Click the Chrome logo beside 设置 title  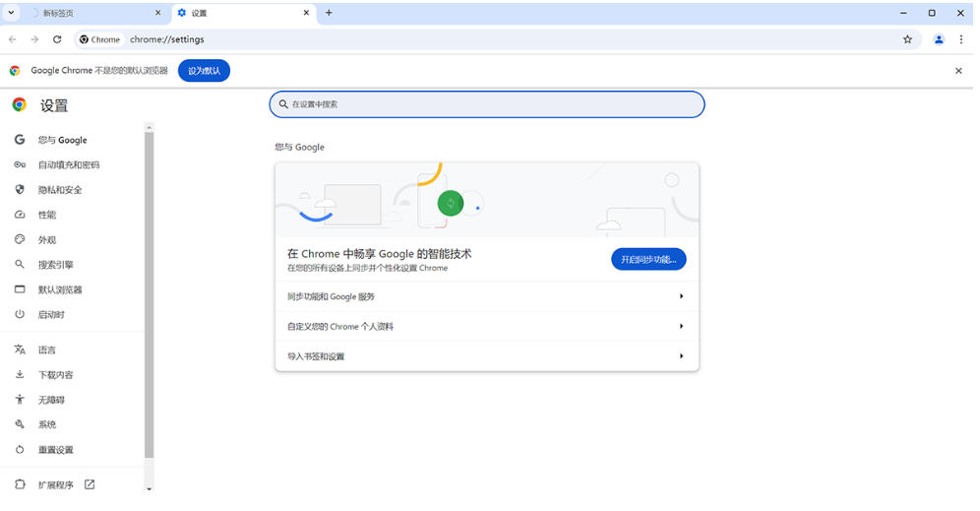click(x=20, y=105)
